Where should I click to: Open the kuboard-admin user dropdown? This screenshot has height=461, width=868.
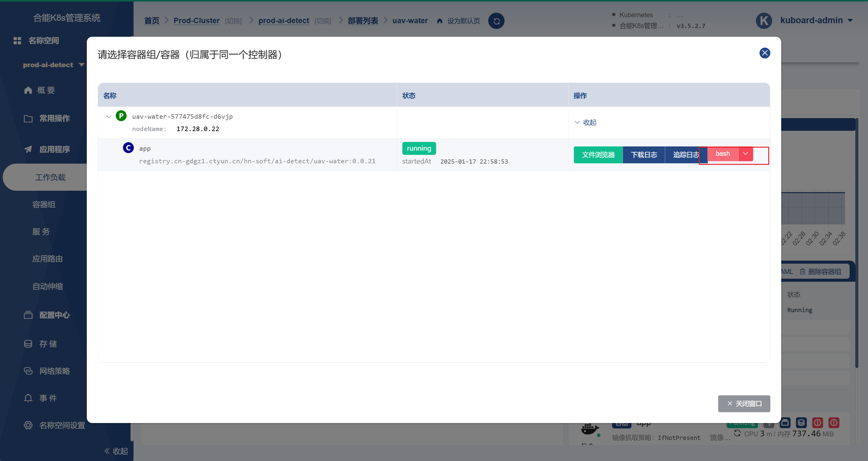[x=816, y=20]
